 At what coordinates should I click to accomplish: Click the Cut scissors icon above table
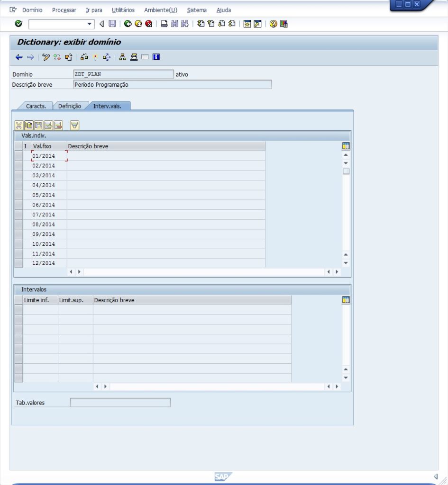tap(19, 125)
